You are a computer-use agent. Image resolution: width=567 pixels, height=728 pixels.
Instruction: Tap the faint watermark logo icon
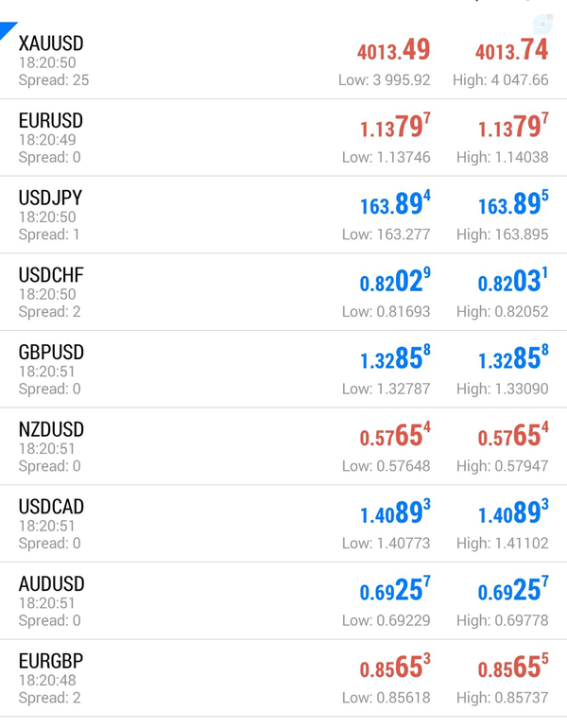pos(542,25)
